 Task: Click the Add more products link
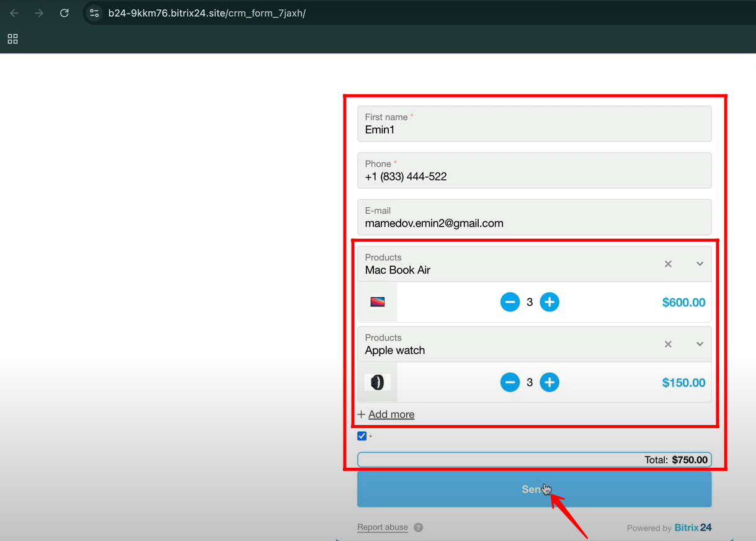pos(391,414)
